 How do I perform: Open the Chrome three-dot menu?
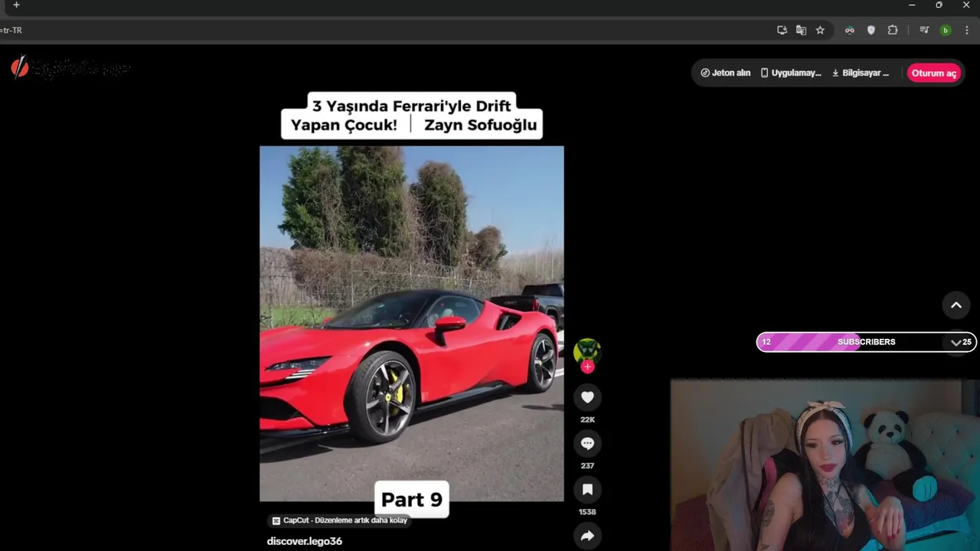click(x=966, y=30)
